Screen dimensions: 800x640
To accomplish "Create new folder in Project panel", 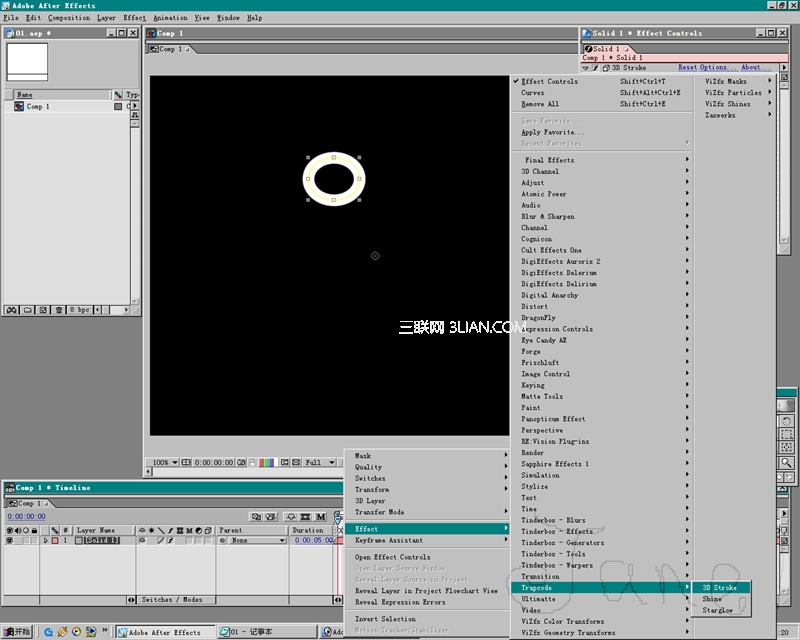I will [x=29, y=310].
